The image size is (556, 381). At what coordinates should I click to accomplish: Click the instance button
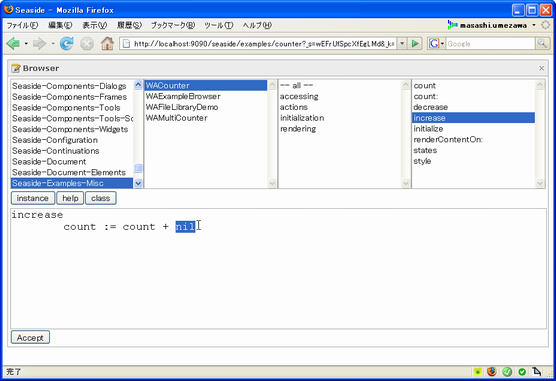33,198
